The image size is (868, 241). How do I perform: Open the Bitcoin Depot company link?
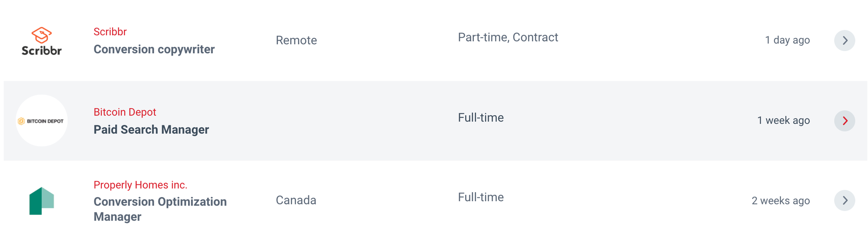point(125,112)
